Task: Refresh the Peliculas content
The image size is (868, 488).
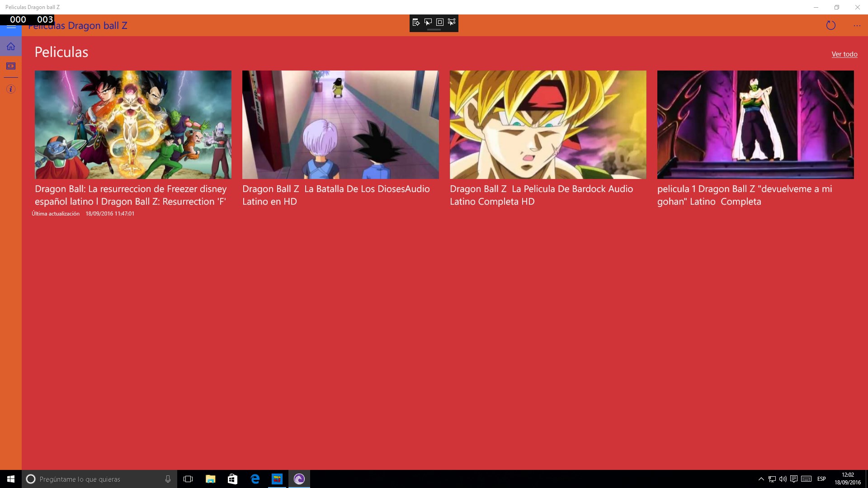Action: tap(830, 25)
